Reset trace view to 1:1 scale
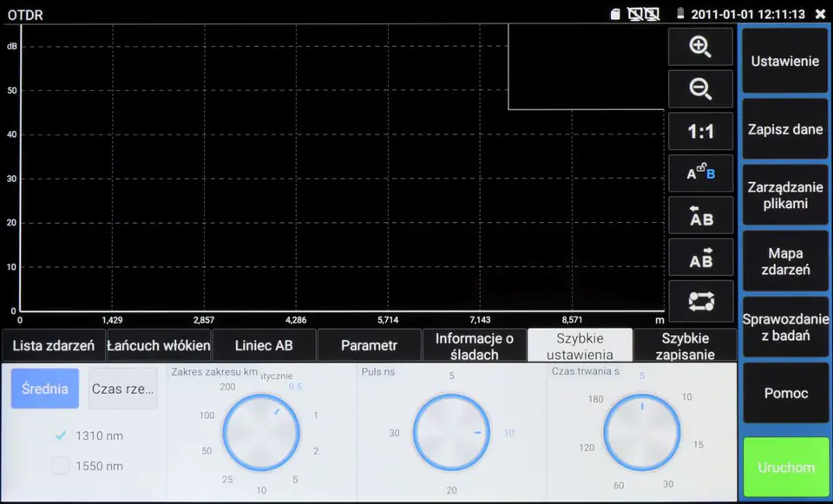The height and width of the screenshot is (504, 833). [x=700, y=131]
